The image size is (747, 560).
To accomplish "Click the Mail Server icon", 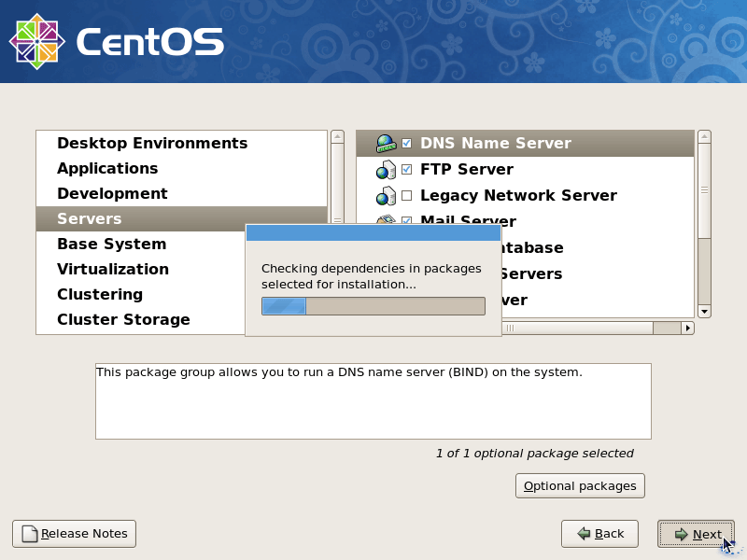I will [x=387, y=221].
